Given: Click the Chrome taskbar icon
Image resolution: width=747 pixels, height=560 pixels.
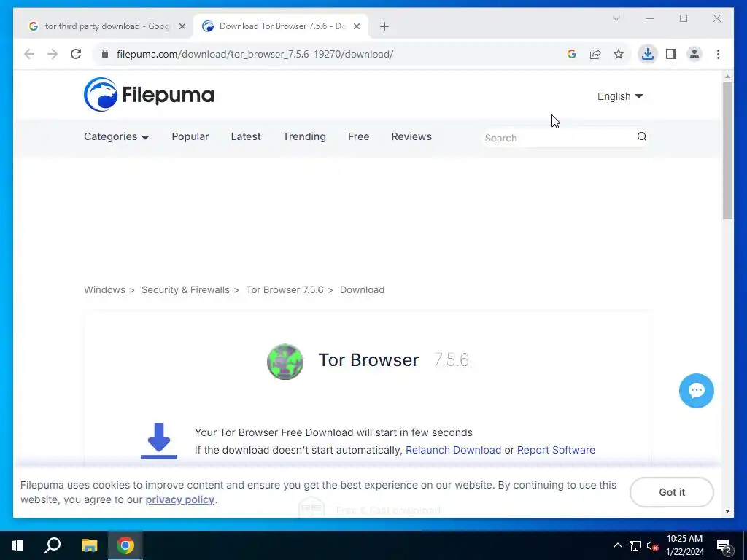Looking at the screenshot, I should coord(125,545).
